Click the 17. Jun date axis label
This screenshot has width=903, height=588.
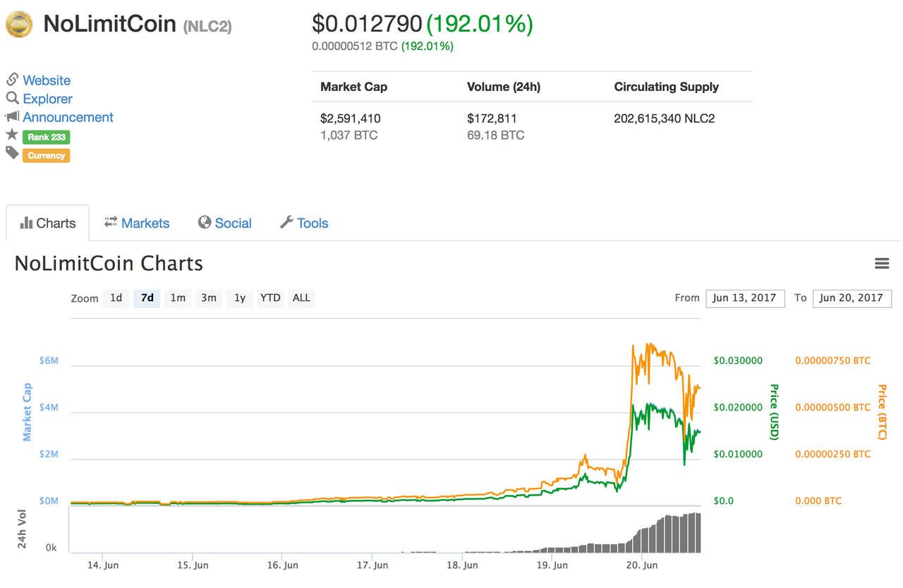click(373, 565)
